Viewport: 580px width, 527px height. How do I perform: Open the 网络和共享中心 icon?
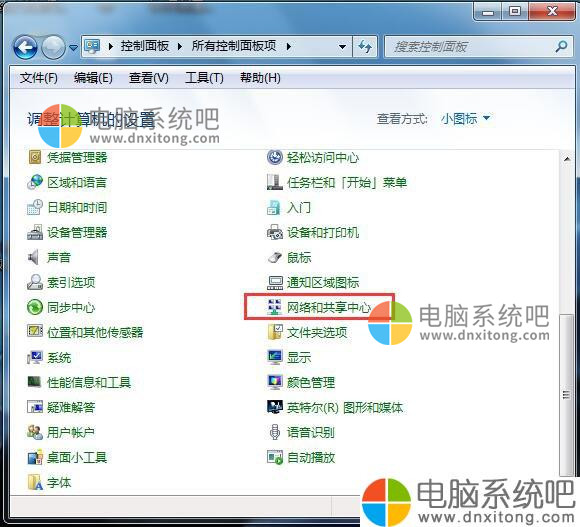pyautogui.click(x=274, y=307)
